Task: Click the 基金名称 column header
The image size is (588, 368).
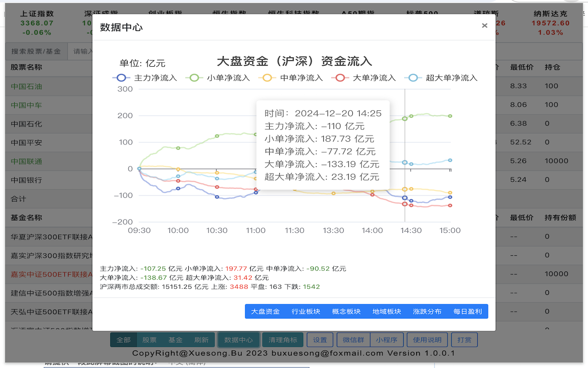Action: click(x=26, y=218)
